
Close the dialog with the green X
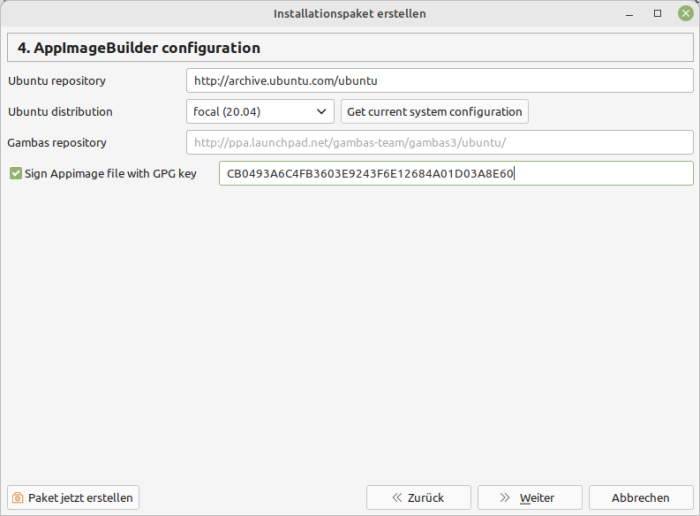point(684,14)
